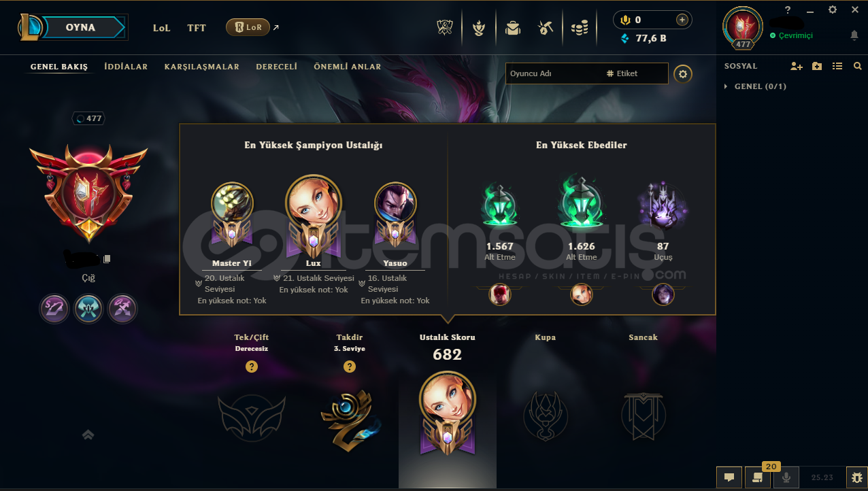This screenshot has width=868, height=491.
Task: Open the friend list view options icon
Action: 837,66
